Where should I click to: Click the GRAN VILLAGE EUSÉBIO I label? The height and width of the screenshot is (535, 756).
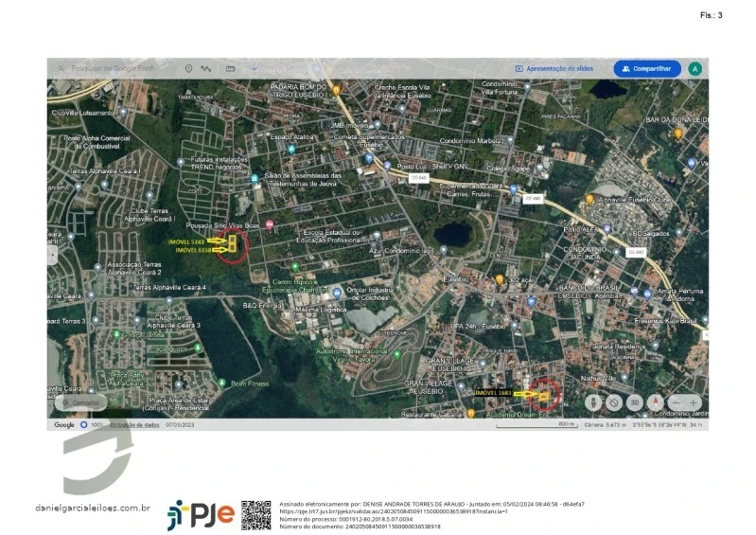(x=449, y=365)
